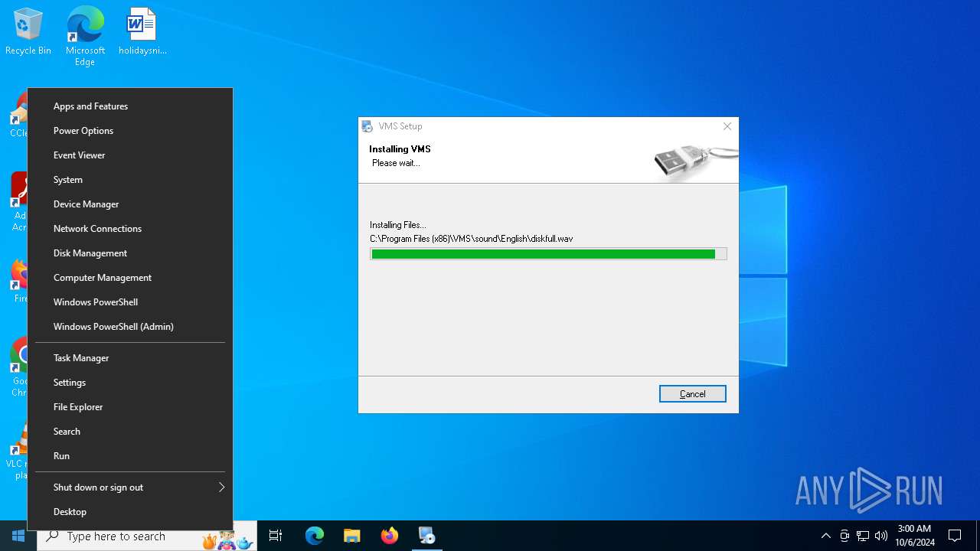This screenshot has height=551, width=980.
Task: Open the Recycle Bin desktop icon
Action: [x=28, y=32]
